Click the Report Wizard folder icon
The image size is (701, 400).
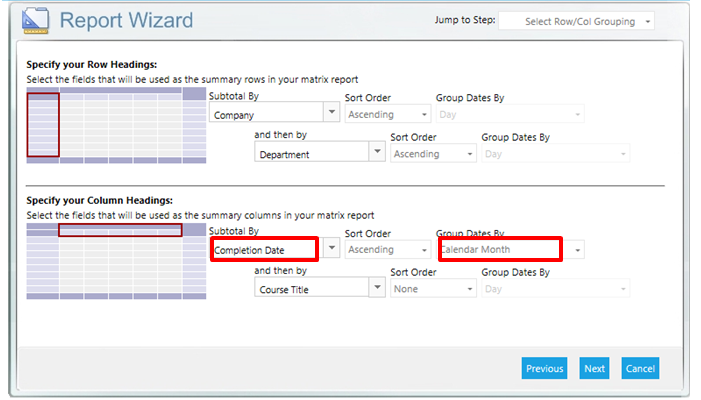click(36, 20)
